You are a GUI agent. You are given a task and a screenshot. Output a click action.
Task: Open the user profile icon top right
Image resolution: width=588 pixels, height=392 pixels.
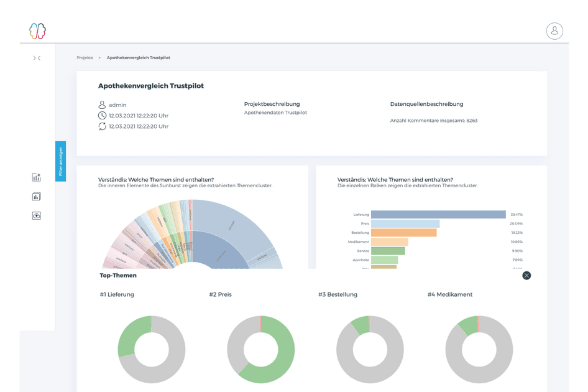point(554,30)
